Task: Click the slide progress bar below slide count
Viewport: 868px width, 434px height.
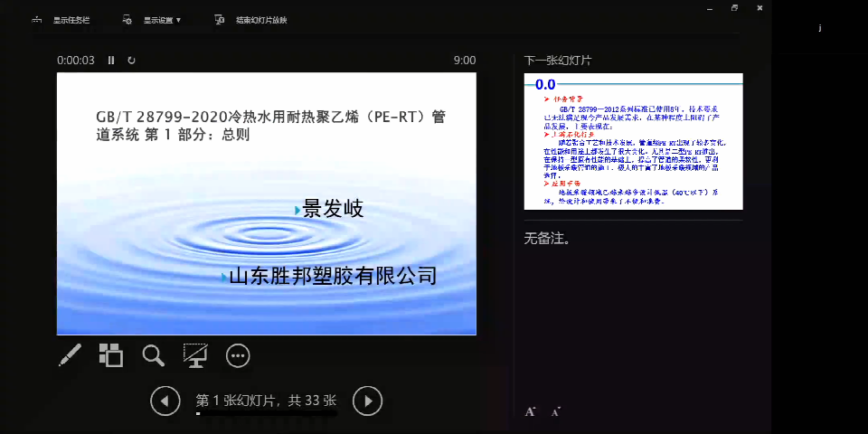Action: pyautogui.click(x=266, y=413)
